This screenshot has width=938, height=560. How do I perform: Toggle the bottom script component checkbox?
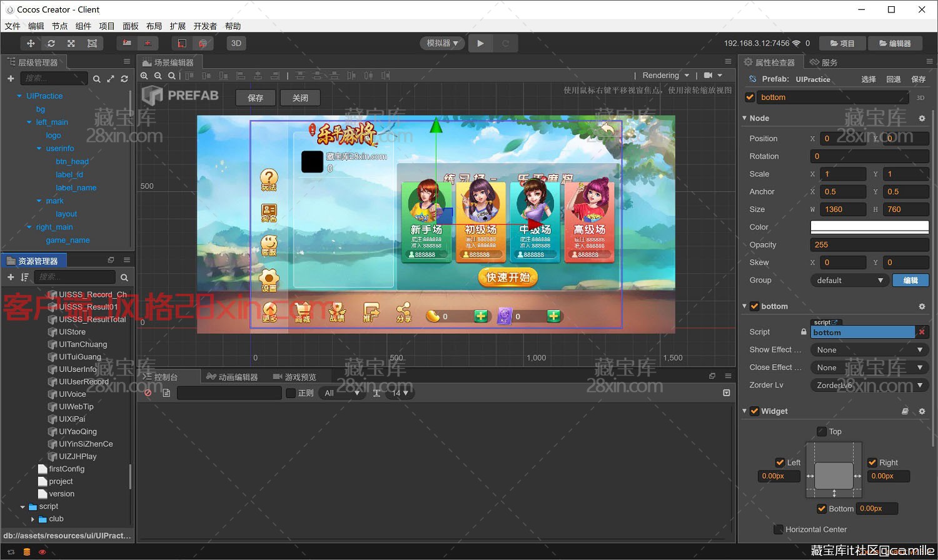click(x=754, y=306)
